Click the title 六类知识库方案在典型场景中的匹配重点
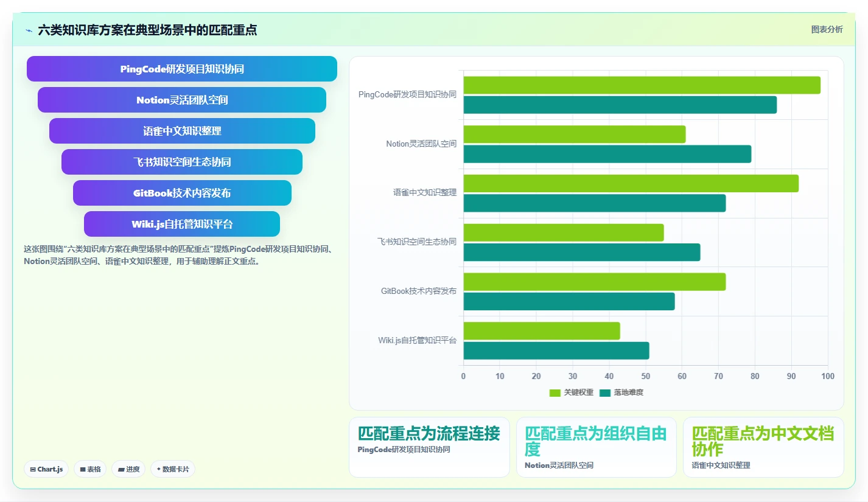Screen dimensions: 868x502 pyautogui.click(x=147, y=30)
